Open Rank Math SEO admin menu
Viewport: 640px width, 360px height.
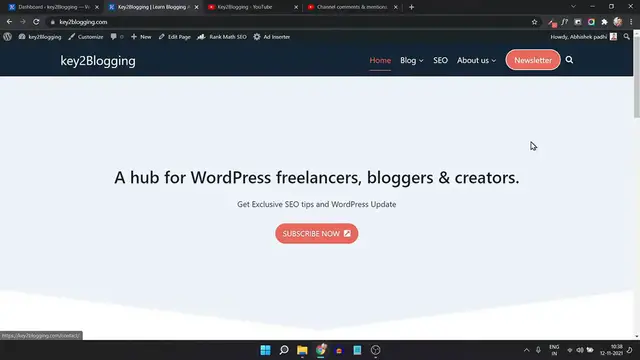[222, 37]
